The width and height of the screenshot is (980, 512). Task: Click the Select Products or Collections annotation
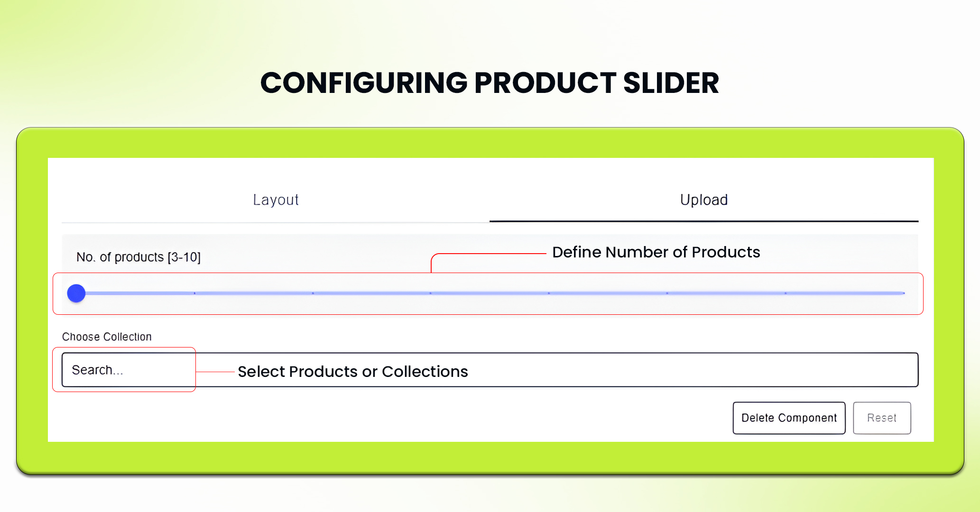click(353, 372)
